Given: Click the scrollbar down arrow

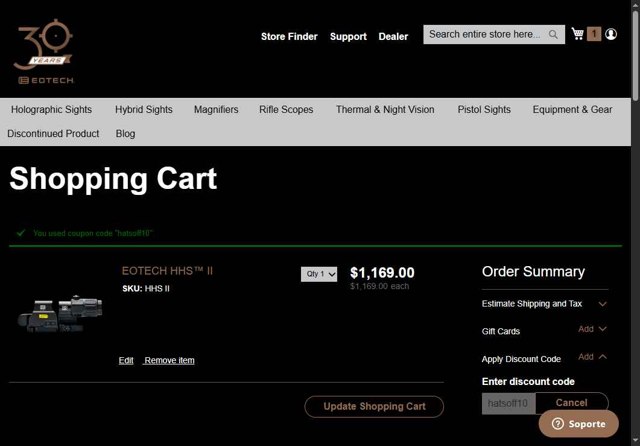Looking at the screenshot, I should pos(635,441).
